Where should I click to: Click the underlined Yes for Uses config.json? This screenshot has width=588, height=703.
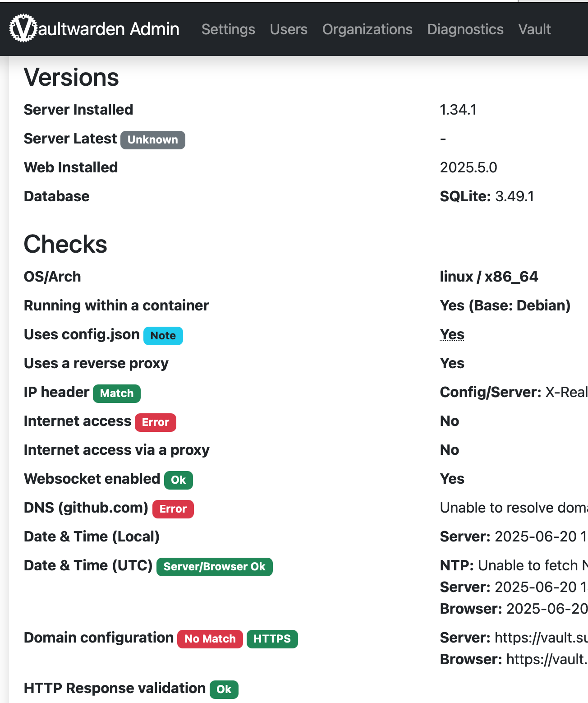[x=452, y=334]
